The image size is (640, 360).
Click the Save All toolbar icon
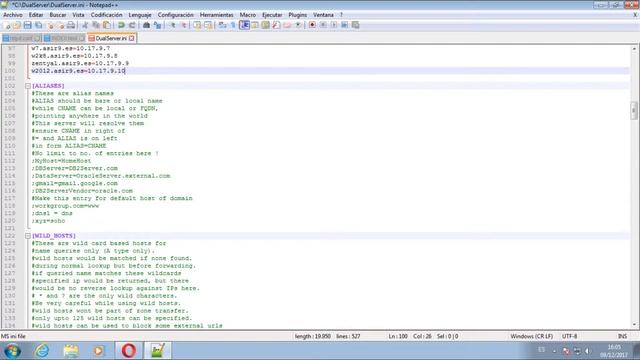pyautogui.click(x=38, y=25)
